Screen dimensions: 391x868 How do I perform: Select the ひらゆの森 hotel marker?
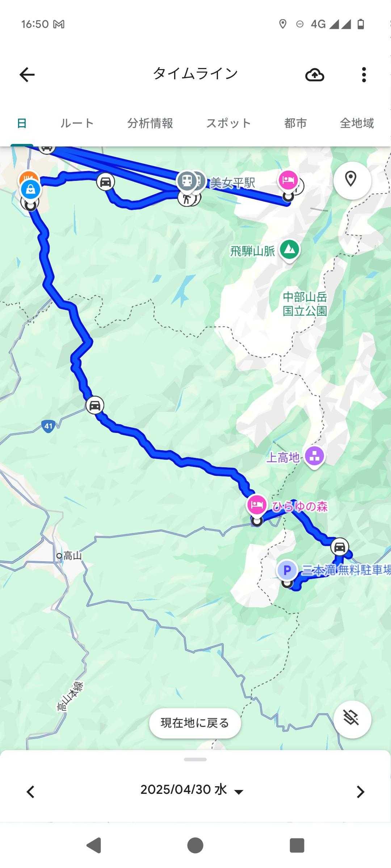[257, 505]
